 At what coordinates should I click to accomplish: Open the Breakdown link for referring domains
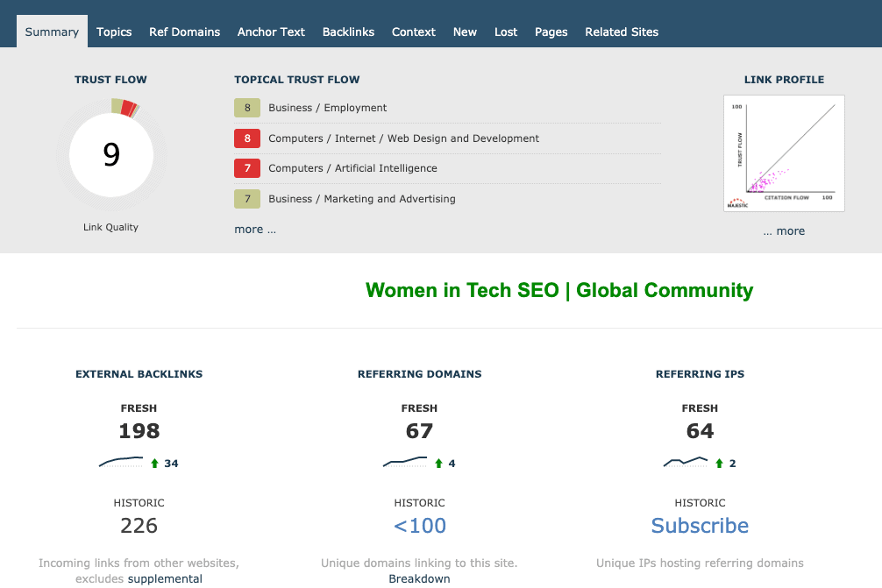[419, 578]
